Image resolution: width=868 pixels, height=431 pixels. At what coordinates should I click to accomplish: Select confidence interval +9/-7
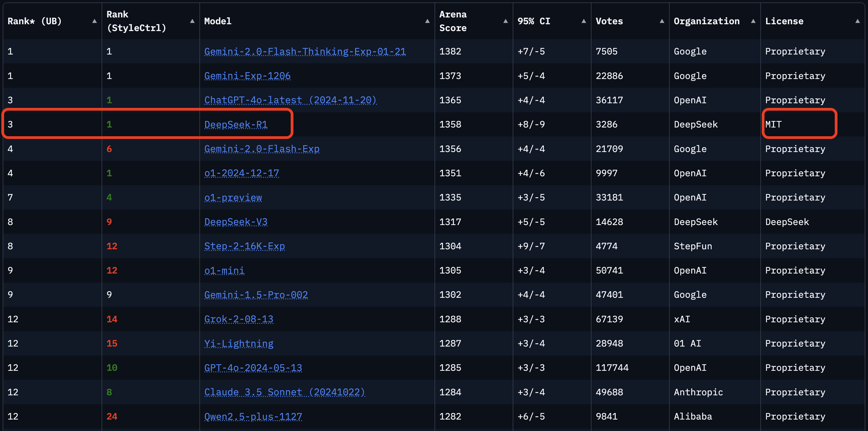pyautogui.click(x=531, y=246)
